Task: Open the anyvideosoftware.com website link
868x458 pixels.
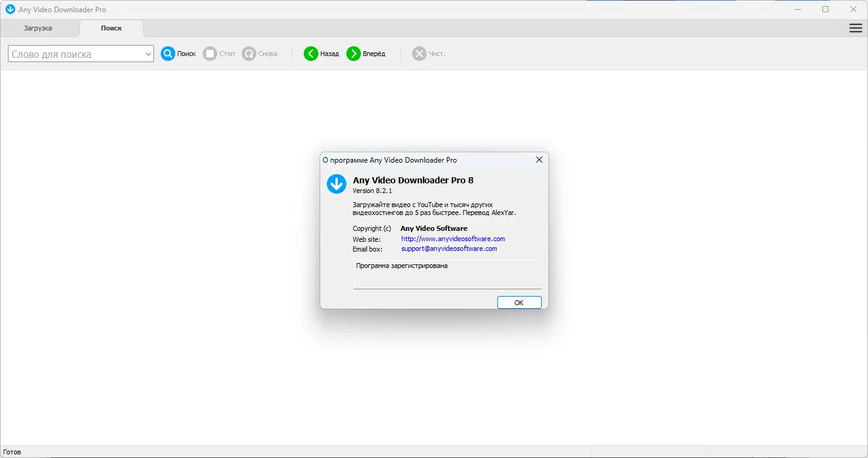Action: click(453, 239)
